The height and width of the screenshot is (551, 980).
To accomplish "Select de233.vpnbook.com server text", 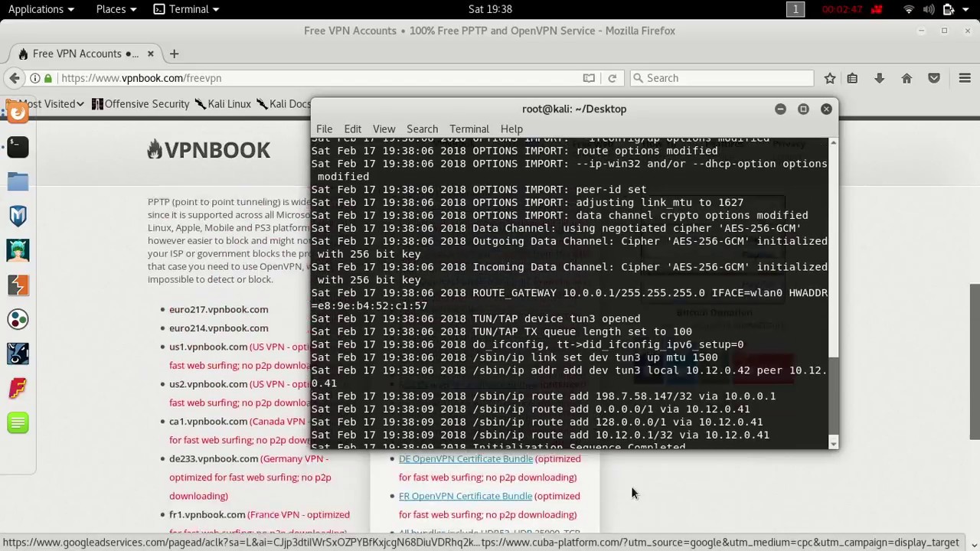I will [214, 459].
